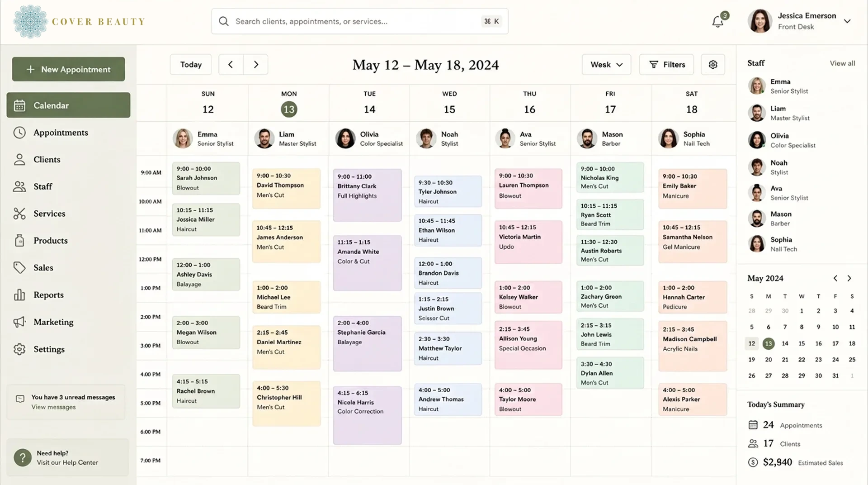Click Olivia's avatar in Tuesday column header
Screen dimensions: 868x485
pyautogui.click(x=345, y=138)
